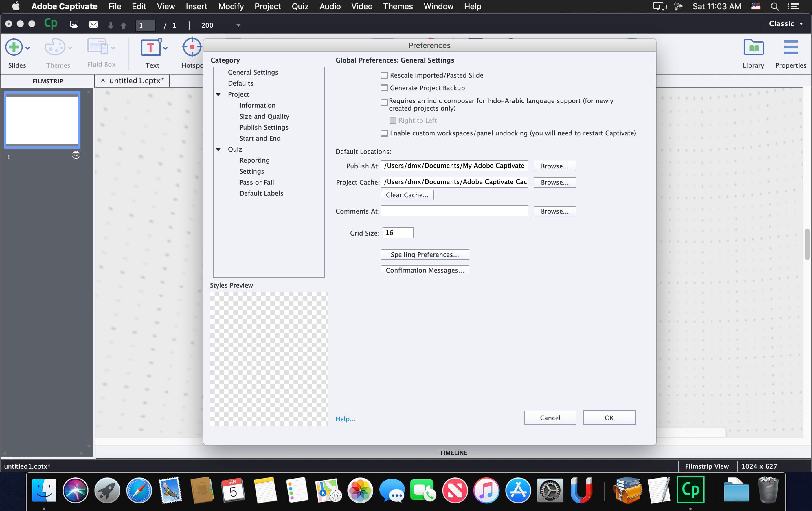Select Defaults in category list

point(240,83)
